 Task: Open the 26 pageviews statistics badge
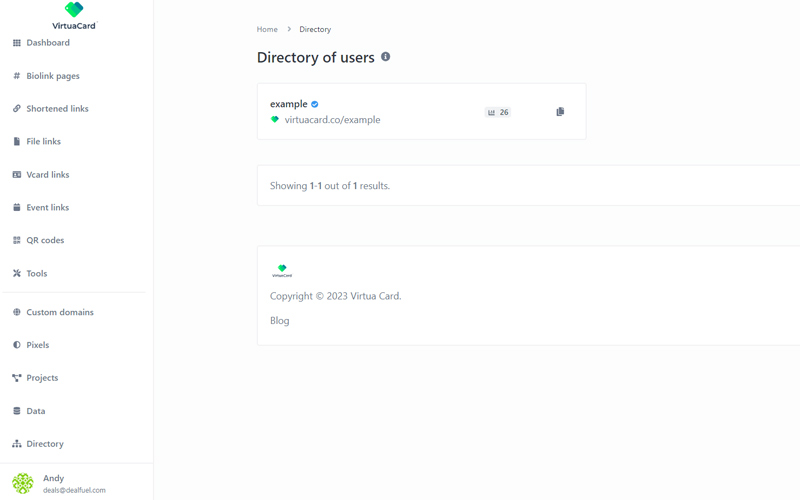(x=498, y=112)
